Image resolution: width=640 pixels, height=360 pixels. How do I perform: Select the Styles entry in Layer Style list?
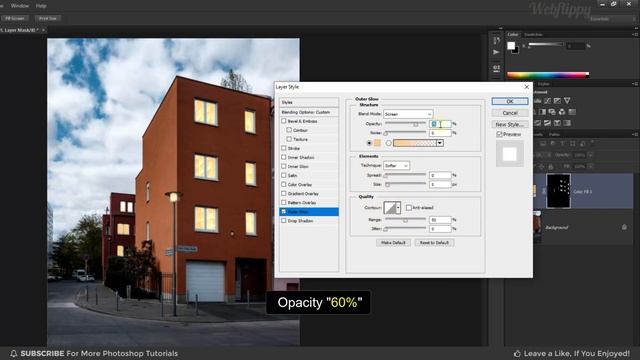click(309, 102)
